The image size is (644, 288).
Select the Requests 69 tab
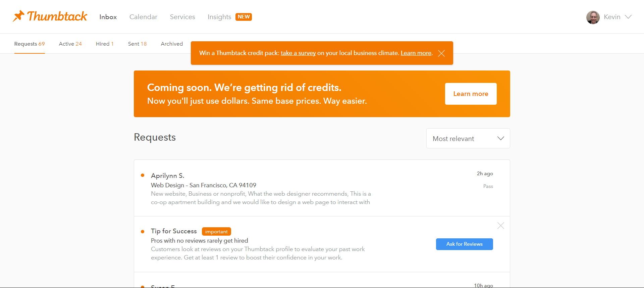[x=30, y=44]
